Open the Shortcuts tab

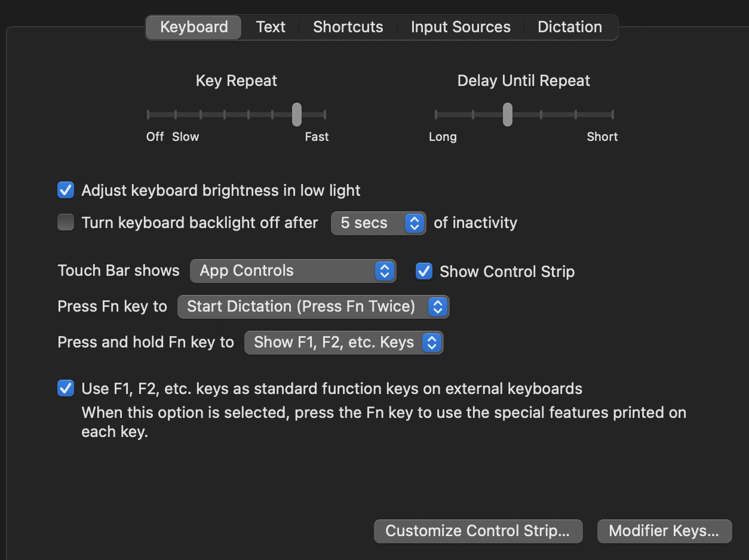click(348, 27)
